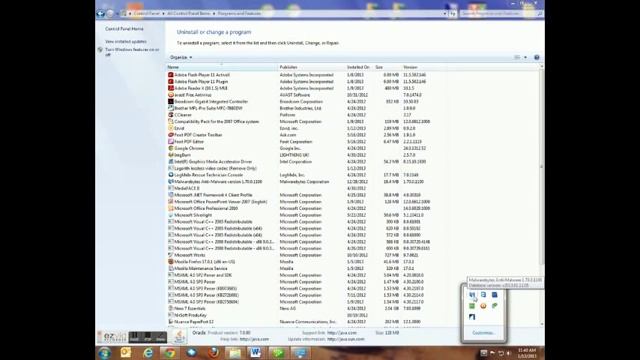Open Google Chrome from the taskbar
This screenshot has height=360, width=640.
[x=169, y=353]
